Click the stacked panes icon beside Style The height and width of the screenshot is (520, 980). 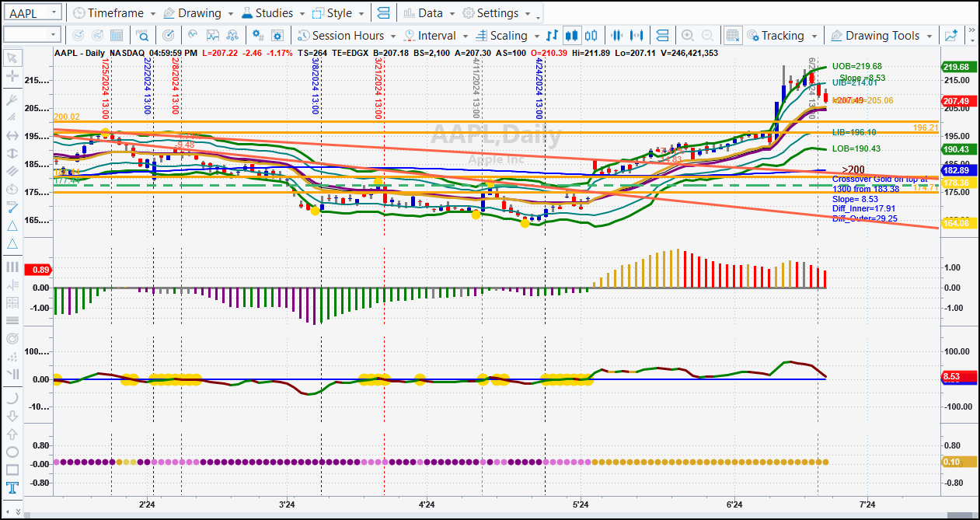tap(383, 13)
